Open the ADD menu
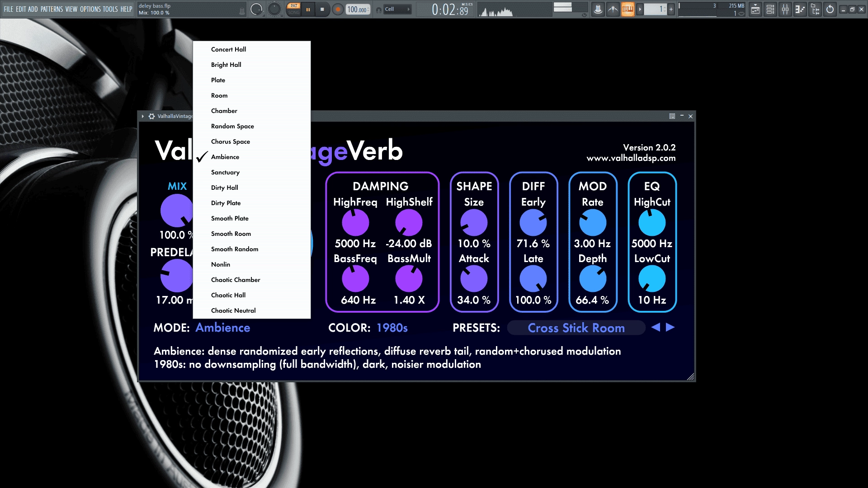This screenshot has width=868, height=488. click(33, 9)
